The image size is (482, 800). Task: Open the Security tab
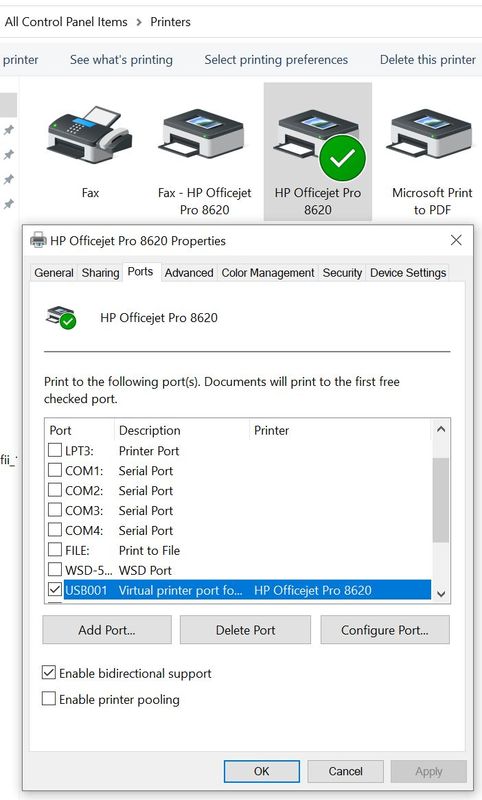pos(342,273)
